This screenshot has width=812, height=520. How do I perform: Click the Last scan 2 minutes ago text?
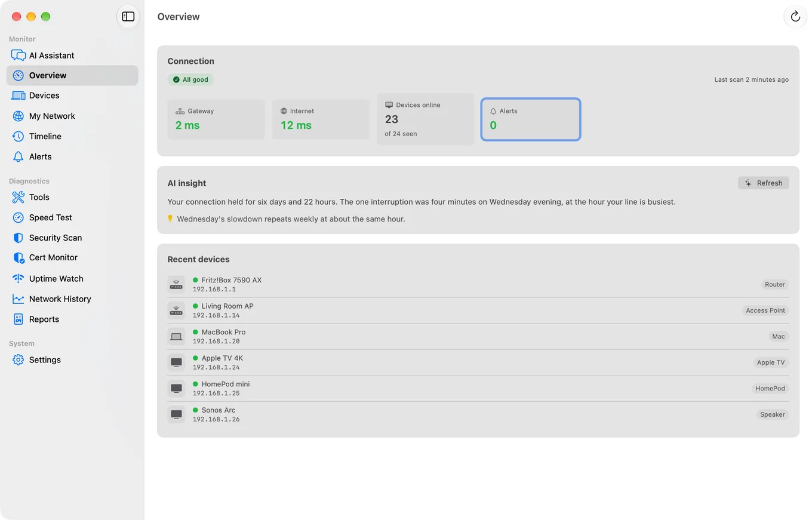pos(752,79)
